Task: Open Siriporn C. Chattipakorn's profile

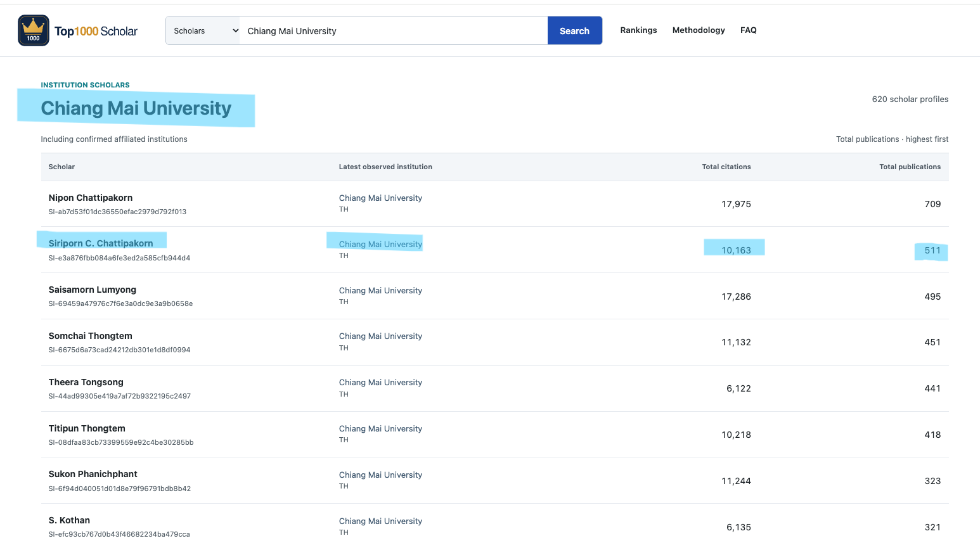Action: coord(101,243)
